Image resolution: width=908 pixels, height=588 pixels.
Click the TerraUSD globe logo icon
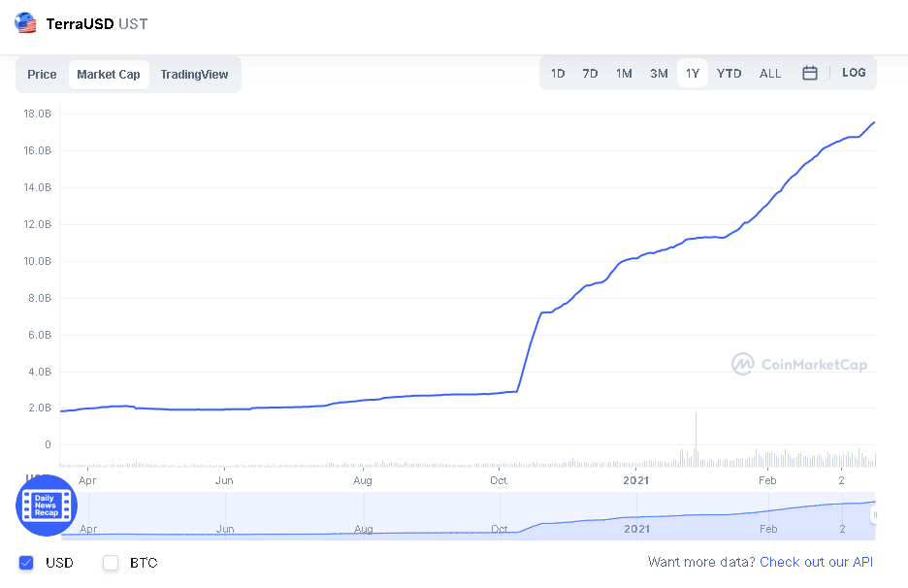click(x=25, y=23)
